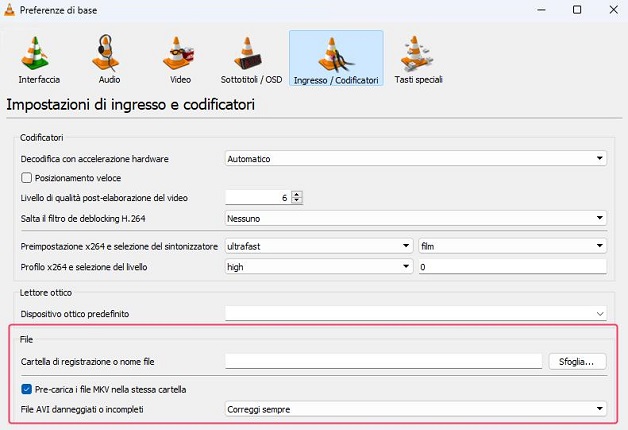Minimize the Preferenze di base window
Image resolution: width=628 pixels, height=430 pixels.
[541, 10]
